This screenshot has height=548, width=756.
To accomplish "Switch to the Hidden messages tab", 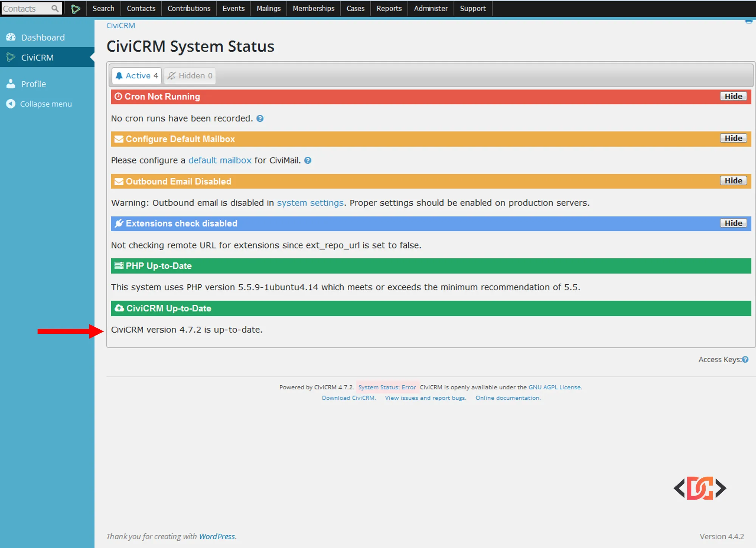I will [189, 76].
